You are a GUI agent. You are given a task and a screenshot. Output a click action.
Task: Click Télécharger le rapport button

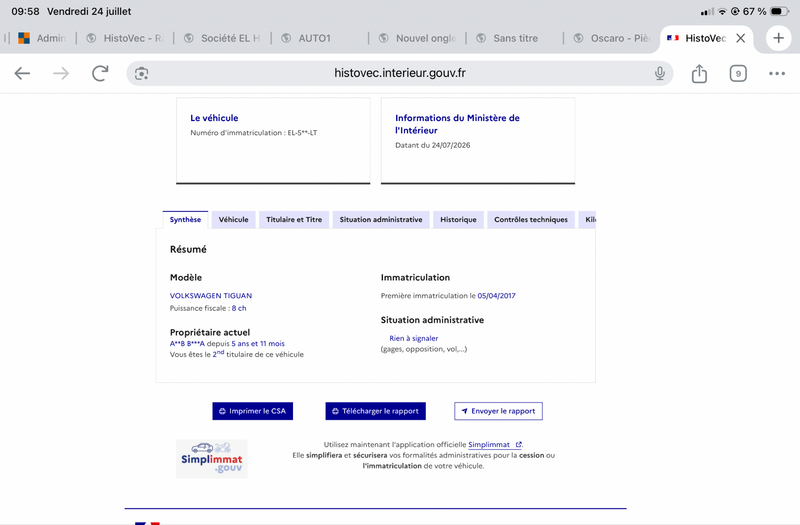click(x=376, y=411)
